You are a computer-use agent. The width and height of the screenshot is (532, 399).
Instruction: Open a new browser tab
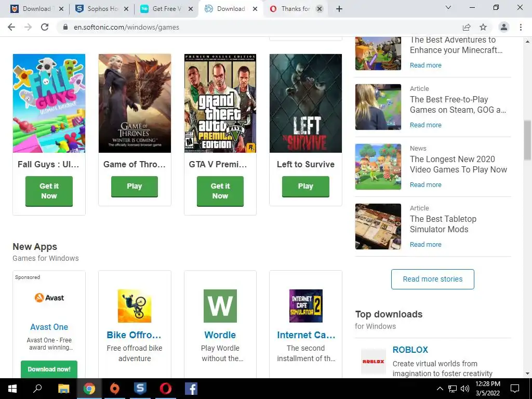[339, 9]
